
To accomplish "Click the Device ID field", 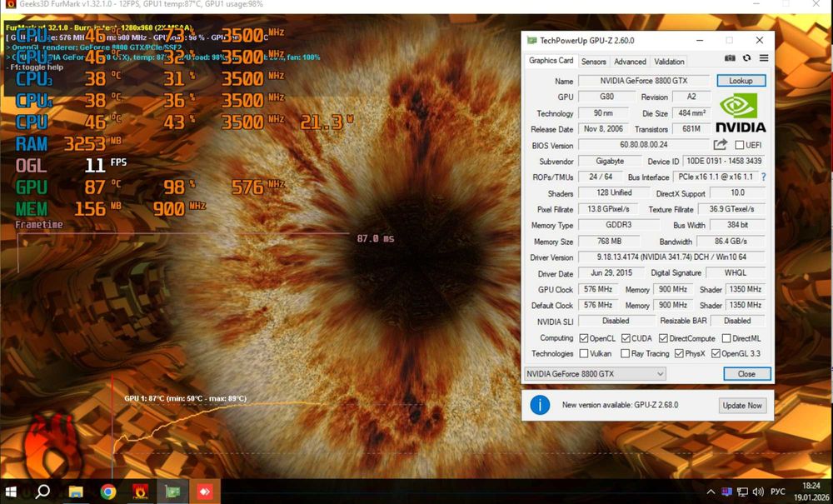I will pos(724,161).
